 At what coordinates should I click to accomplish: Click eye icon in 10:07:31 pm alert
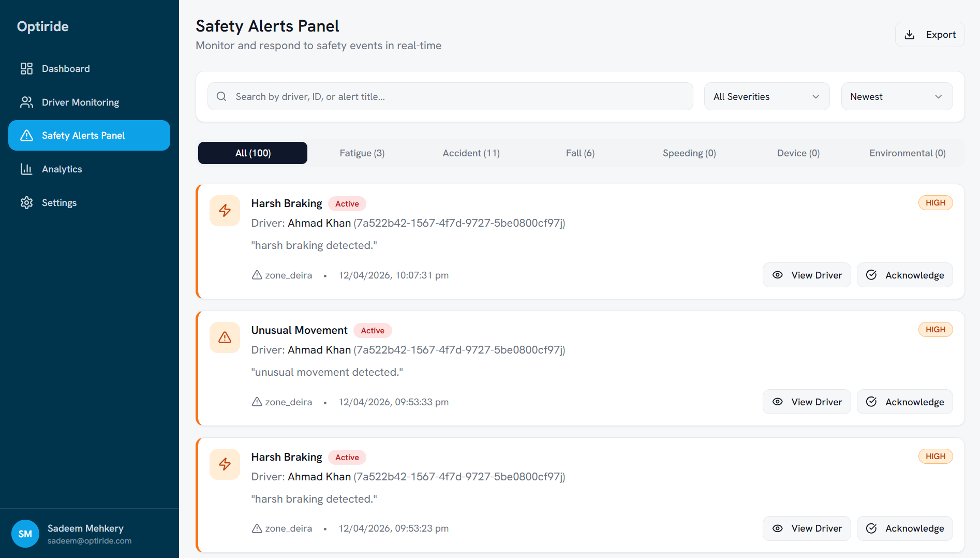coord(777,275)
